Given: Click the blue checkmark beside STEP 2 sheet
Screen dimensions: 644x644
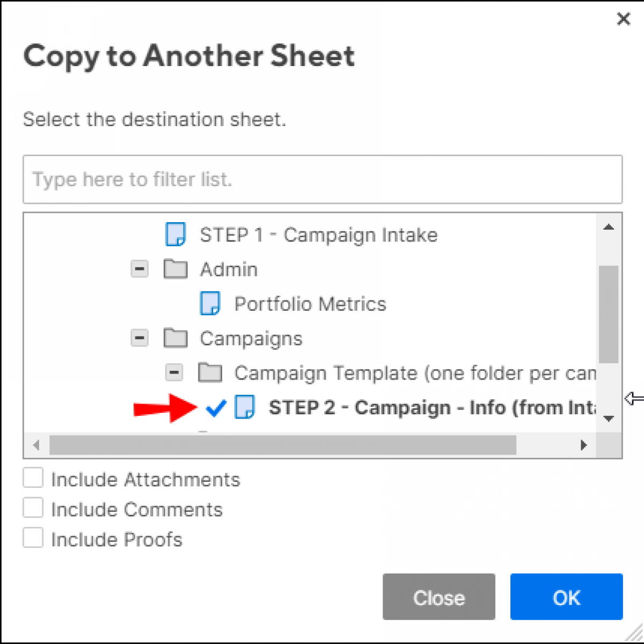Looking at the screenshot, I should (215, 408).
